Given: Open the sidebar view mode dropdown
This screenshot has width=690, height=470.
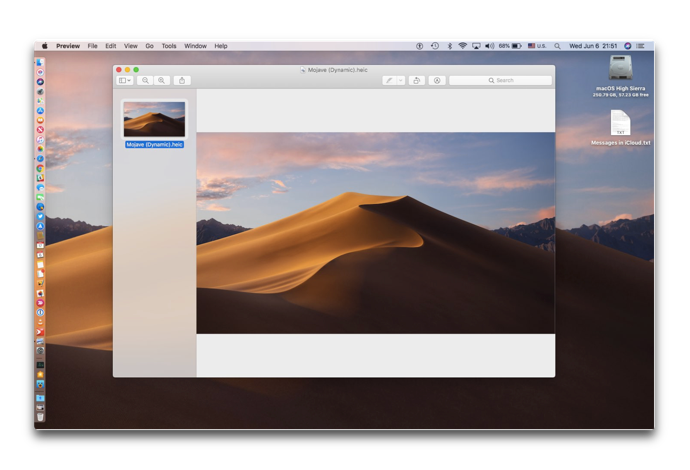Looking at the screenshot, I should [125, 81].
